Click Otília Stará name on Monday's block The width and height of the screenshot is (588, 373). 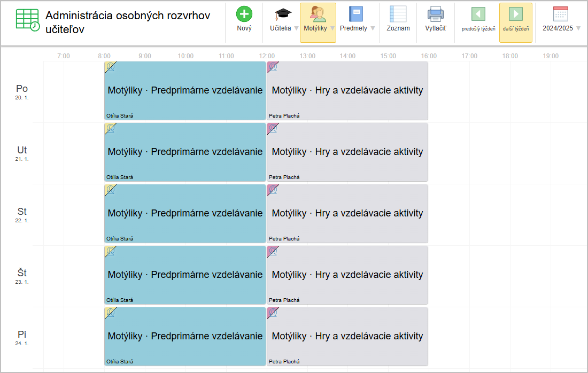[120, 116]
